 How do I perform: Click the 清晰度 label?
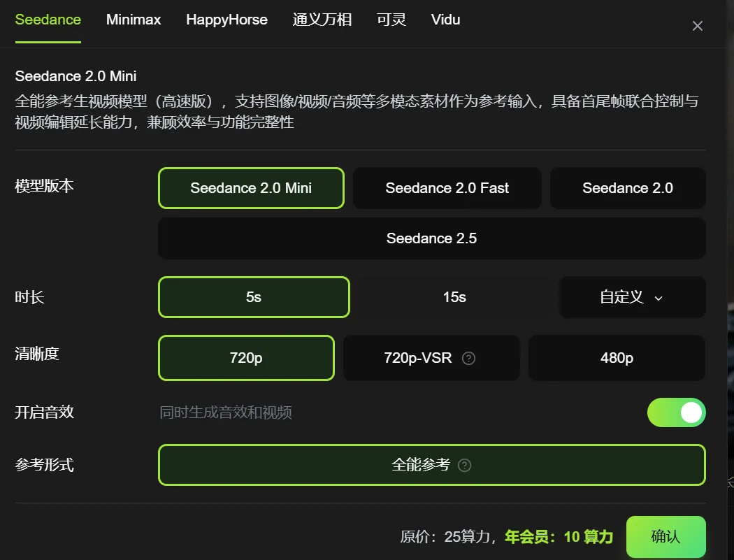(x=37, y=354)
